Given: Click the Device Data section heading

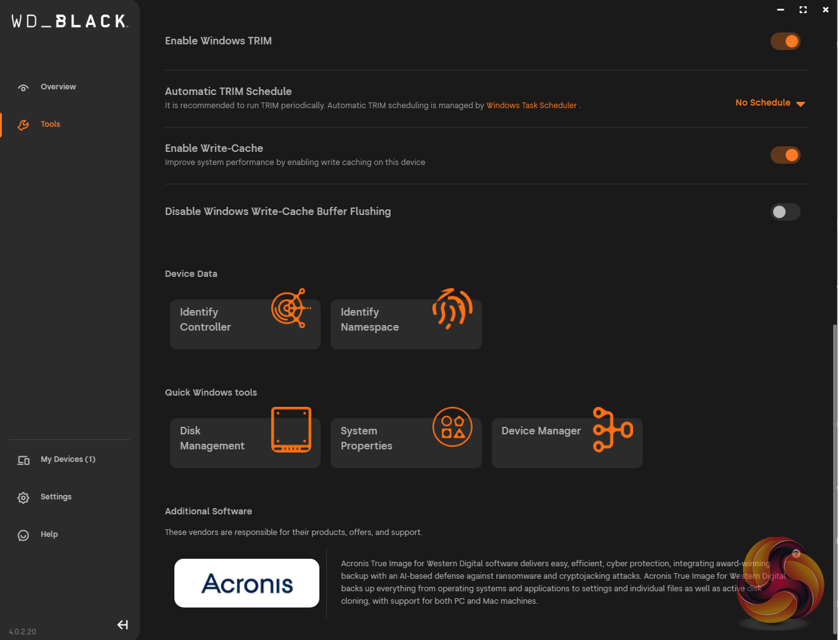Looking at the screenshot, I should (191, 274).
